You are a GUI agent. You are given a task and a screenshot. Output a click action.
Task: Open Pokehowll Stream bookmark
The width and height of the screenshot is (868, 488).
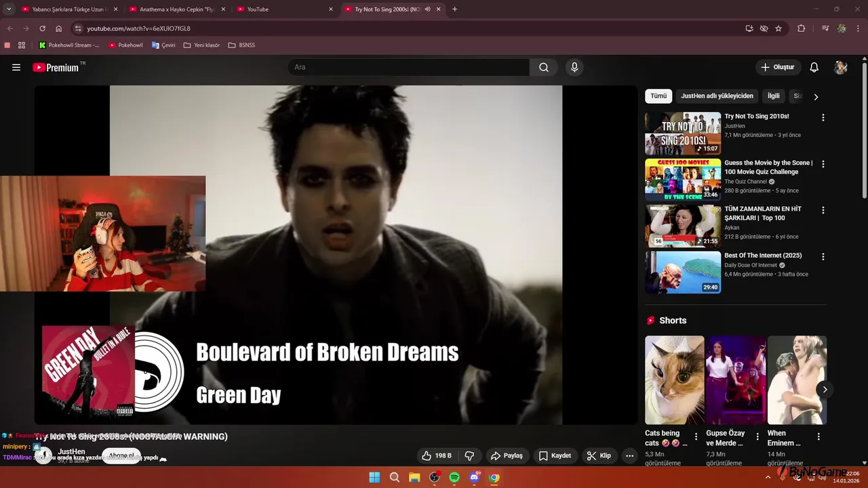(x=69, y=45)
